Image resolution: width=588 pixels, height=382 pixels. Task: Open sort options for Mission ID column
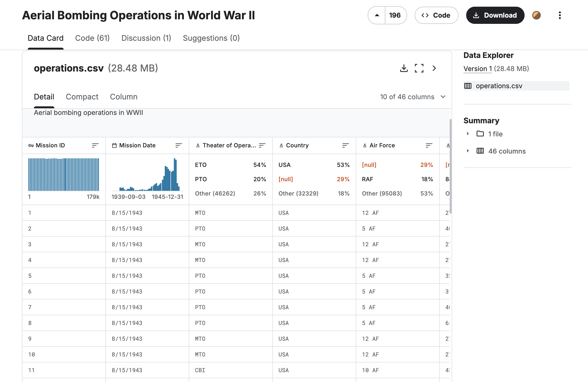coord(95,145)
